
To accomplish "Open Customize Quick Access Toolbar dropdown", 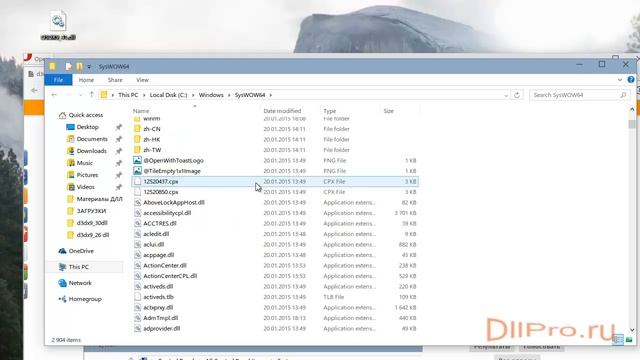I will (x=89, y=67).
